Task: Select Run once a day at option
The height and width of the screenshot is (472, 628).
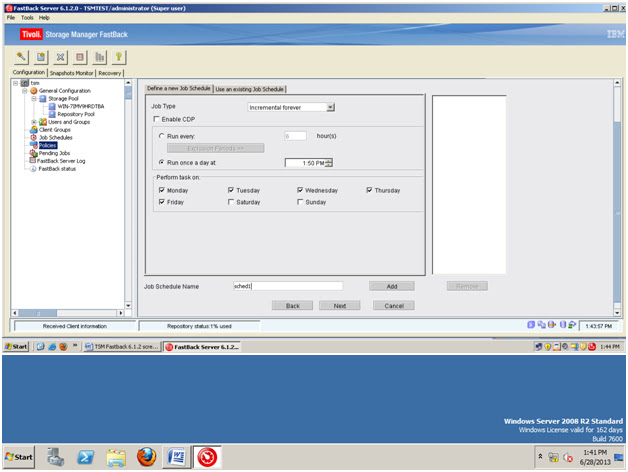Action: pos(161,162)
